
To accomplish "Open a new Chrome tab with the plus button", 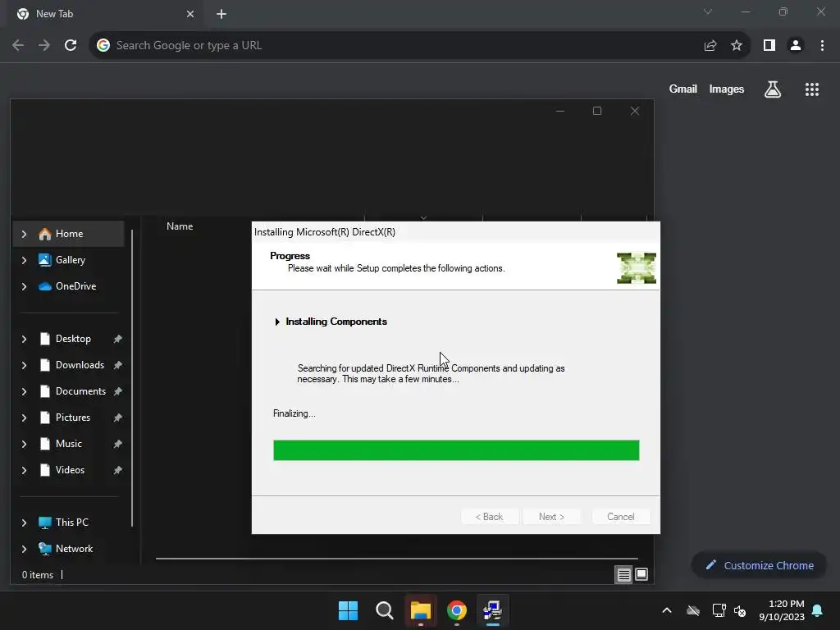I will click(x=221, y=14).
